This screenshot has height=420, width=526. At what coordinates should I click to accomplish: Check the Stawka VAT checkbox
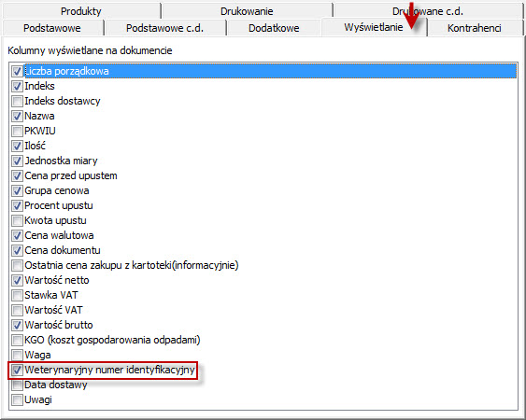pyautogui.click(x=17, y=295)
